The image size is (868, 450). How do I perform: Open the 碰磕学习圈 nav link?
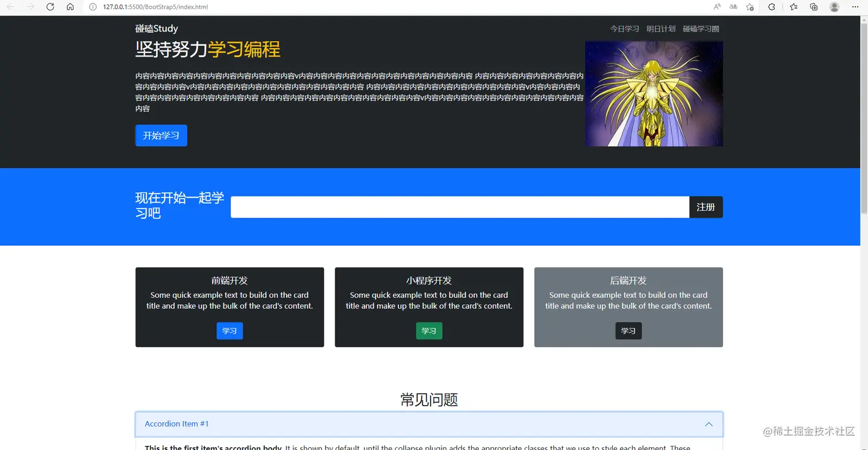click(701, 29)
